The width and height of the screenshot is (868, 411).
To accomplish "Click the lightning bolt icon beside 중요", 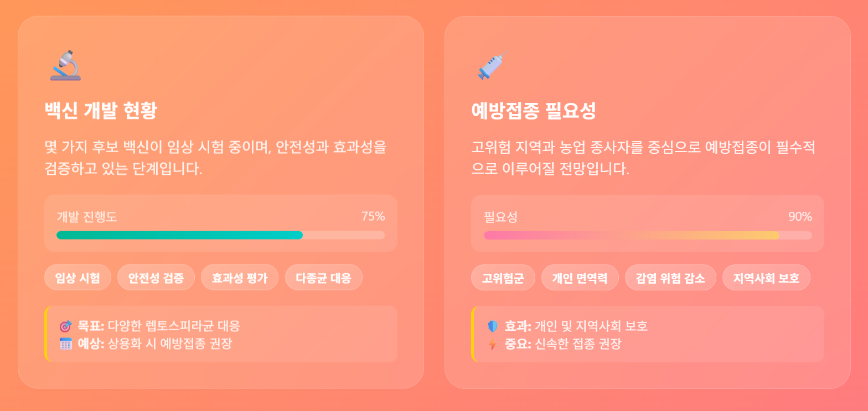I will tap(493, 344).
